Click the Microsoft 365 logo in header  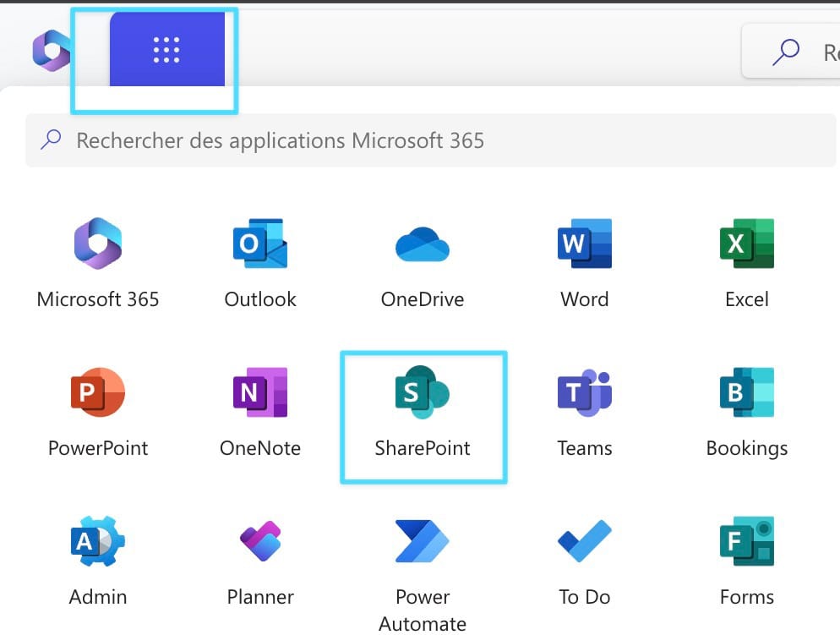pyautogui.click(x=51, y=51)
